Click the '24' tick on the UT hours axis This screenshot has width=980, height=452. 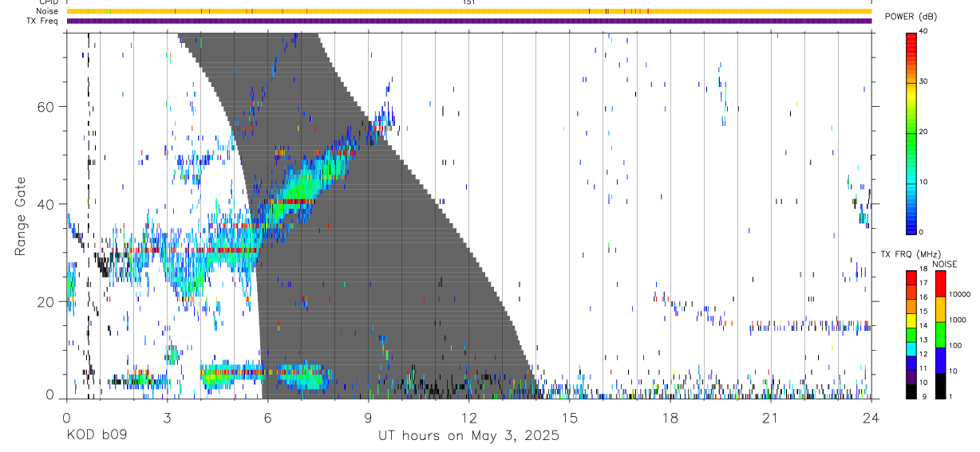871,418
